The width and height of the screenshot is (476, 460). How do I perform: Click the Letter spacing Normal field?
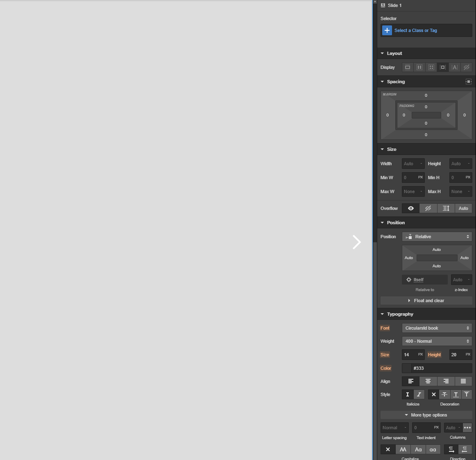pos(394,428)
